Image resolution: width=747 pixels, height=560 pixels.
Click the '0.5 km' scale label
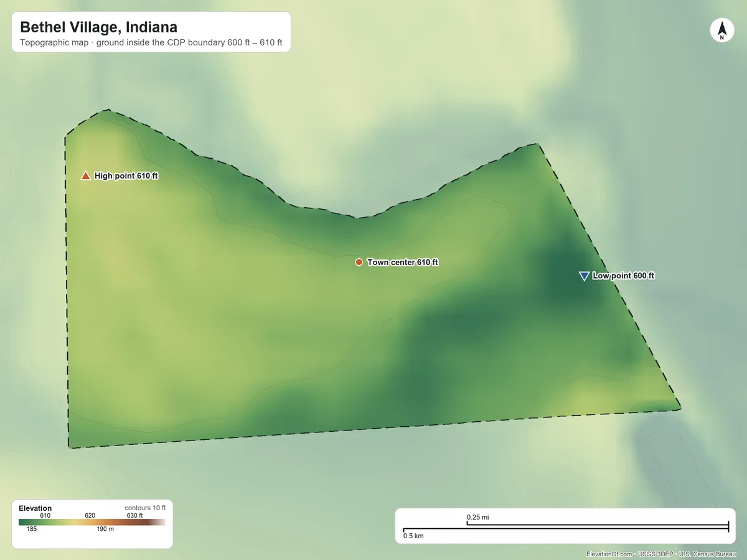click(413, 536)
